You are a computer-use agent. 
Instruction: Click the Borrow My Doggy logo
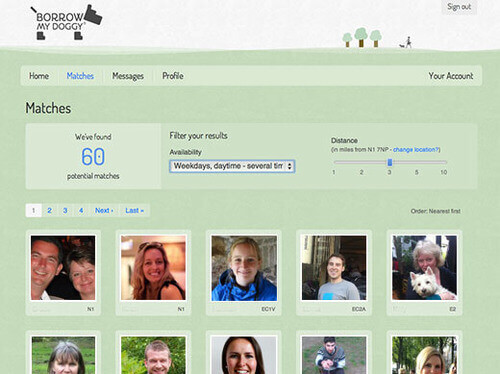coord(66,22)
